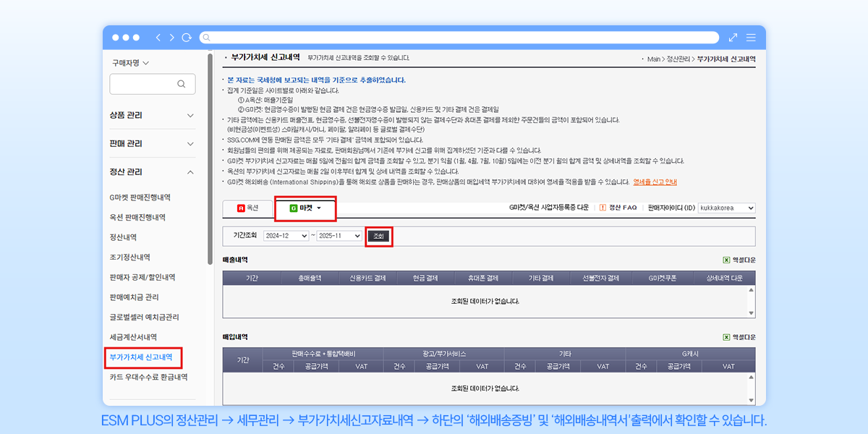Open the 정산 FAQ link
This screenshot has height=434, width=868.
(618, 208)
